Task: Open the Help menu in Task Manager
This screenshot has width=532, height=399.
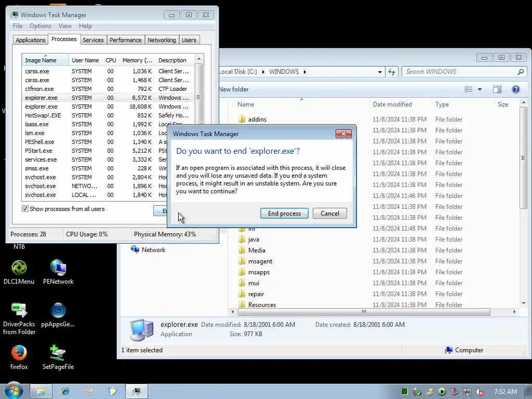Action: pyautogui.click(x=85, y=26)
